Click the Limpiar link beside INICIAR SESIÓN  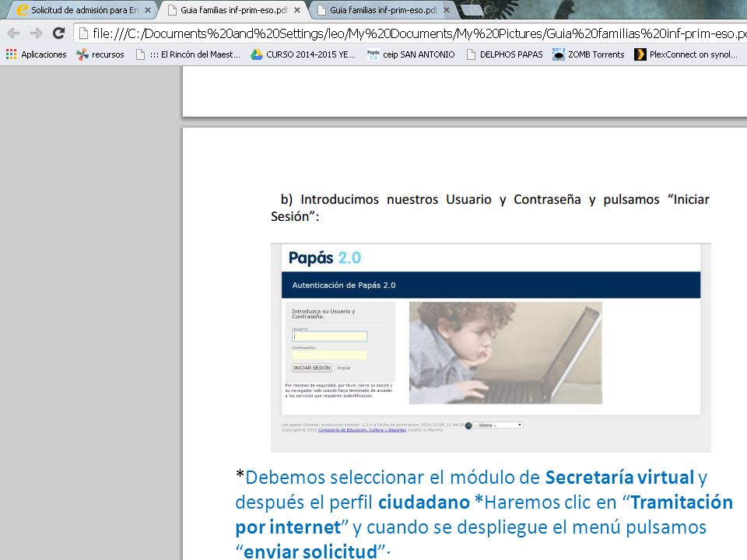point(343,368)
